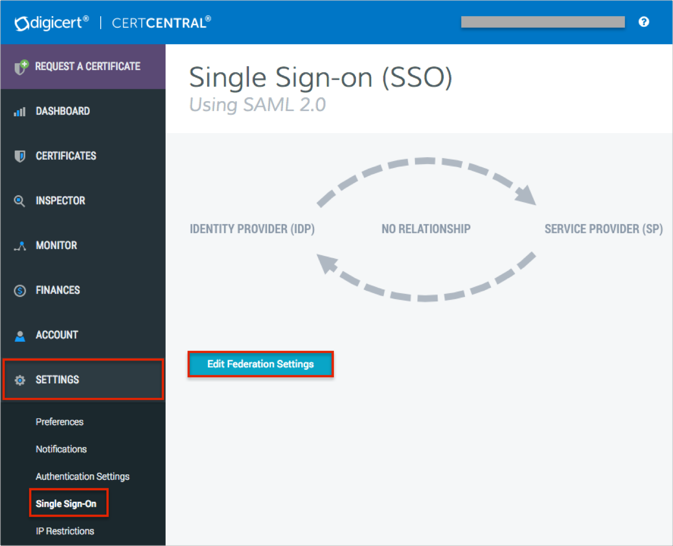Click the Monitor graph icon
Screen dimensions: 673x546
[x=20, y=246]
